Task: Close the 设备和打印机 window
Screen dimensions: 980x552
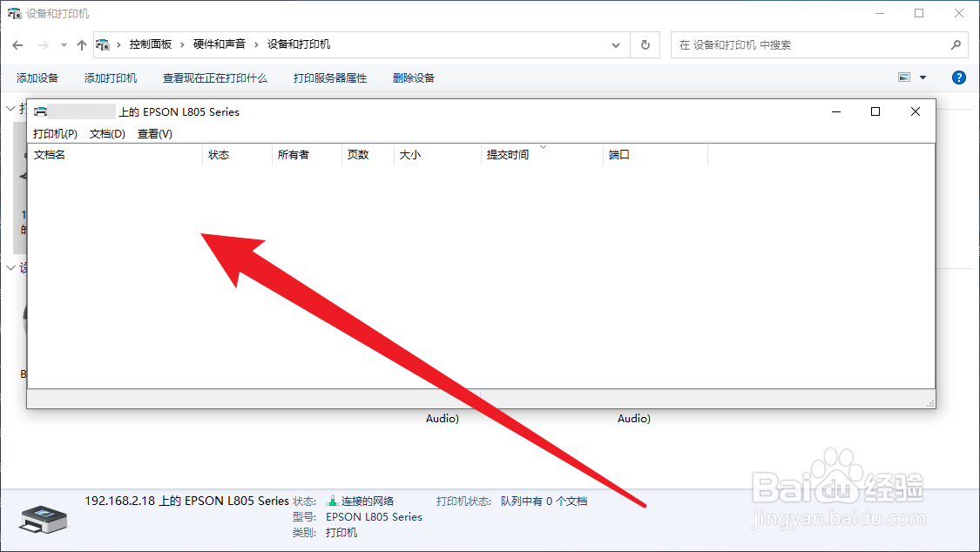Action: pos(959,13)
